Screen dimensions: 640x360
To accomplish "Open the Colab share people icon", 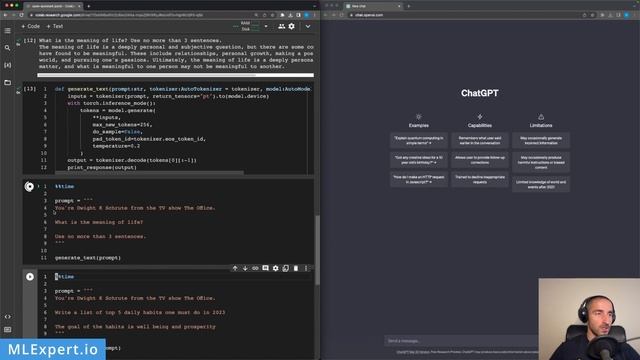I will 281,26.
